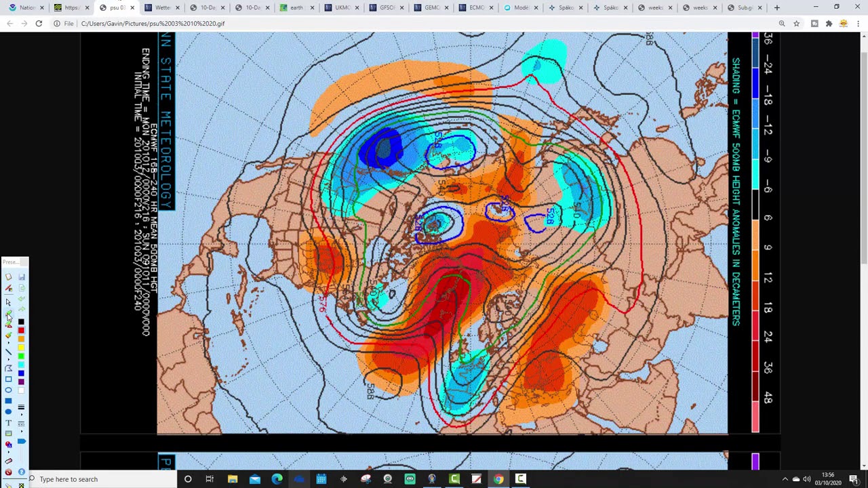Switch to the Wetter tab
The height and width of the screenshot is (488, 868).
tap(163, 7)
